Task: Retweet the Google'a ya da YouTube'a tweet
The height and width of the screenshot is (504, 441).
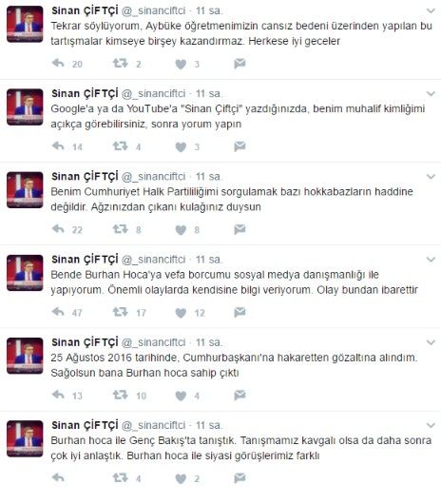Action: point(120,146)
